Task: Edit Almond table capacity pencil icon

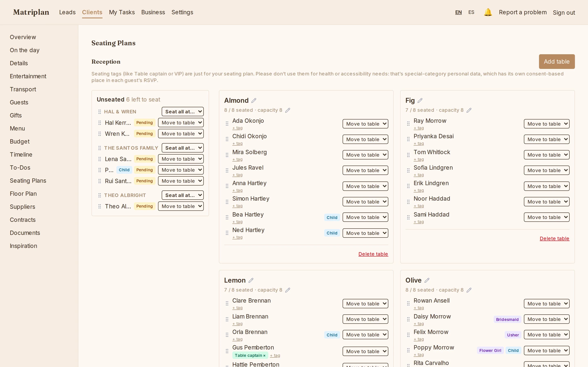Action: coord(288,110)
